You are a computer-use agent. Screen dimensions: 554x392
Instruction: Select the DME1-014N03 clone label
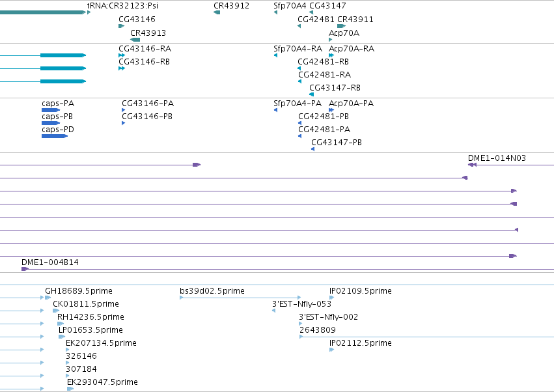coord(497,158)
